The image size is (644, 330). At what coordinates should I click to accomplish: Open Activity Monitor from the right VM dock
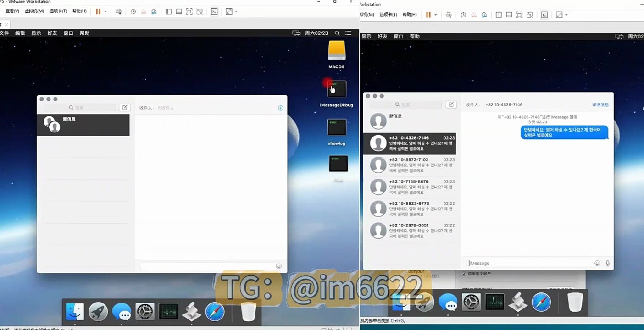(x=494, y=302)
